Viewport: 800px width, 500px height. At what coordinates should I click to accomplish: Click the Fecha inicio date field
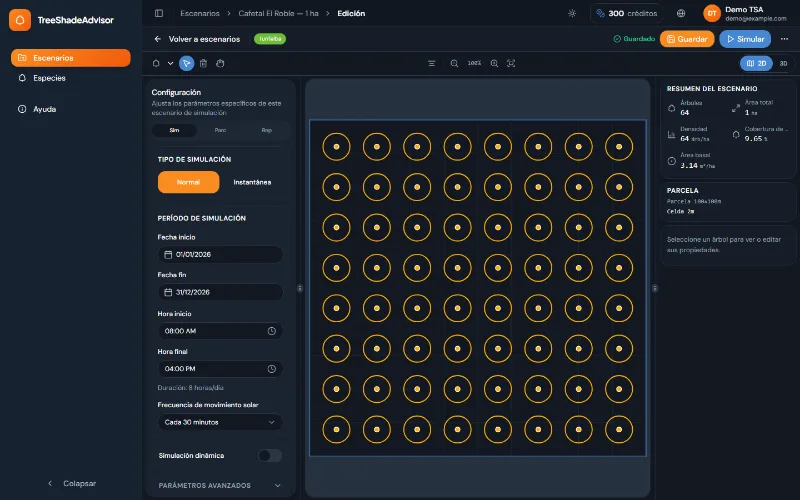(x=220, y=255)
